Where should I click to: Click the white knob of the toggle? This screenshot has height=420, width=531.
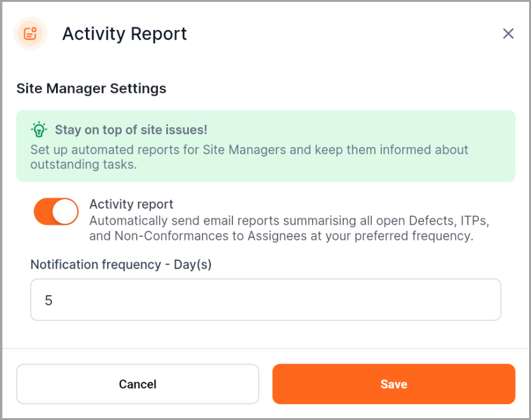click(x=65, y=211)
